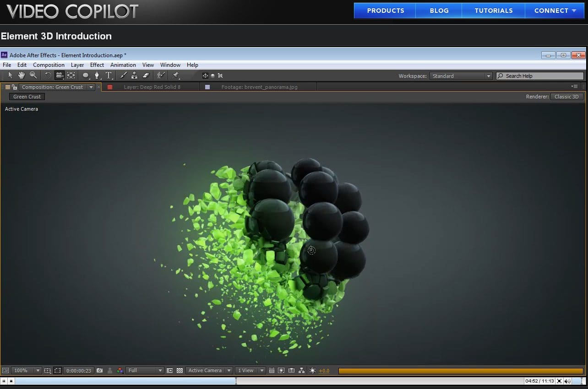
Task: Open the Active Camera 3D view dropdown
Action: coord(209,370)
